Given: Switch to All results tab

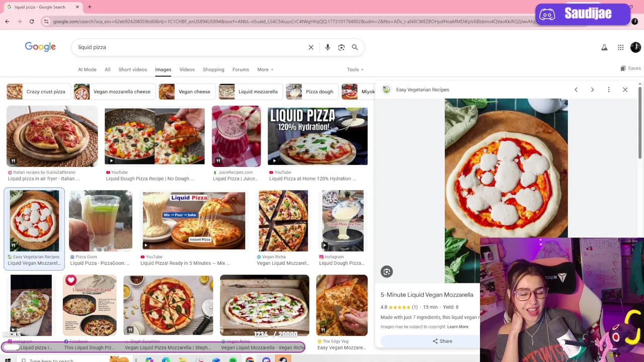Looking at the screenshot, I should 107,69.
